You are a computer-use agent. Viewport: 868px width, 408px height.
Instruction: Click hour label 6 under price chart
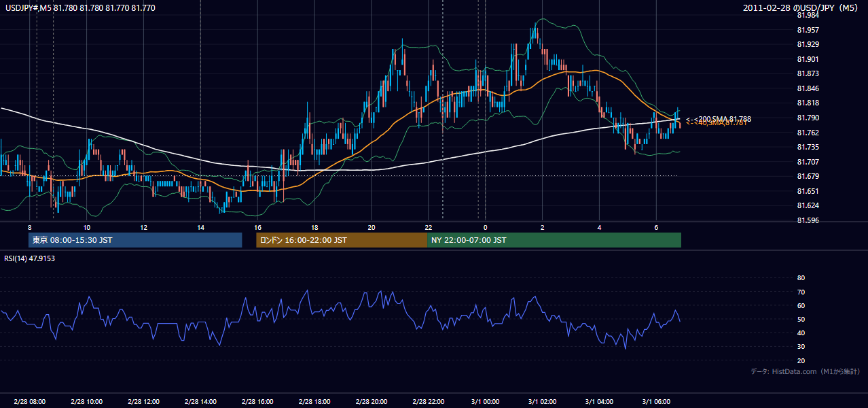(656, 227)
